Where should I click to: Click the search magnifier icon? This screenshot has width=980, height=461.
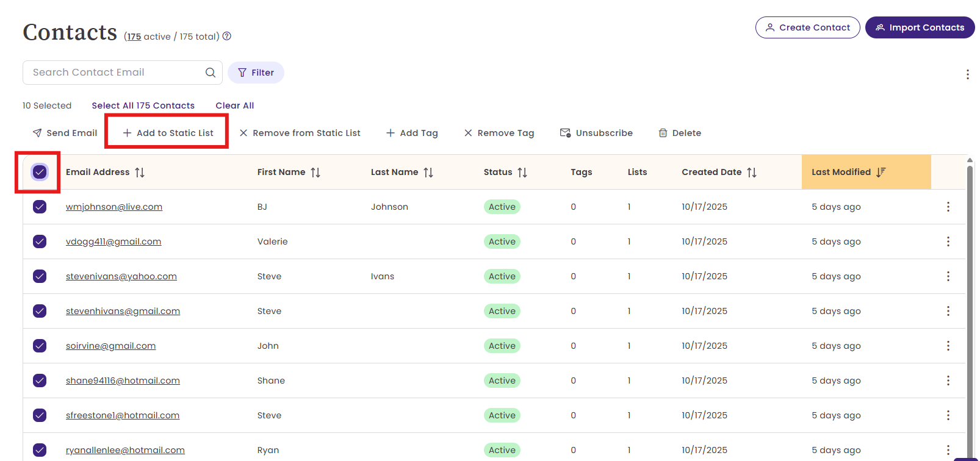pos(211,73)
